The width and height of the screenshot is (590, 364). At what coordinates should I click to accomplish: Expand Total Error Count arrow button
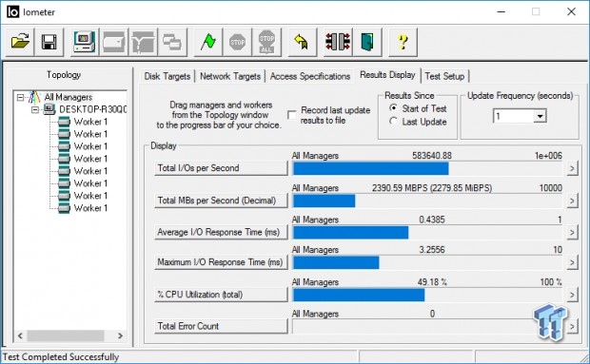coord(572,326)
